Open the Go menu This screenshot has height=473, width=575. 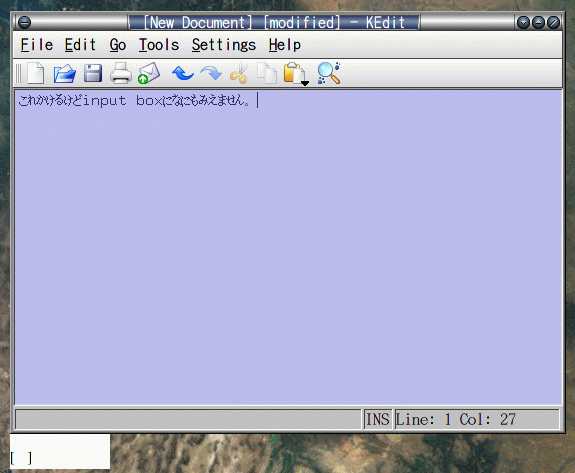[x=118, y=45]
